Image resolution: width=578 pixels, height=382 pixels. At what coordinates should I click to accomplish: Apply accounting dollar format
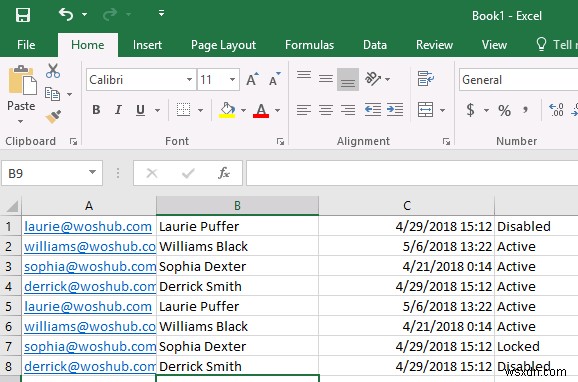coord(471,110)
